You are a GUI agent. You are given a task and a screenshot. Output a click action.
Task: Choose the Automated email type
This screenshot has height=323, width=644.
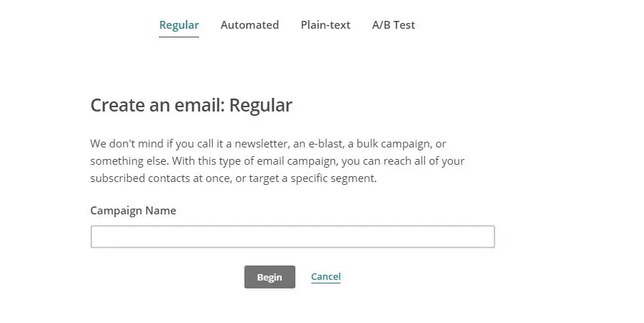pos(249,25)
